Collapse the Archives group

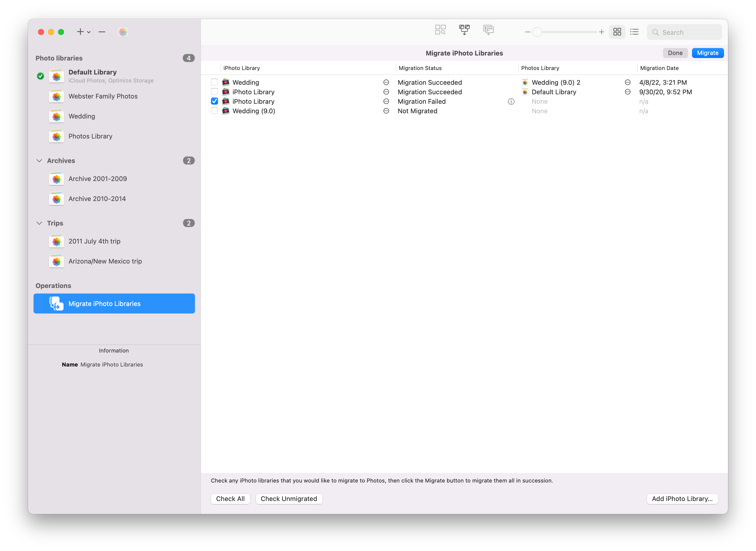tap(39, 161)
